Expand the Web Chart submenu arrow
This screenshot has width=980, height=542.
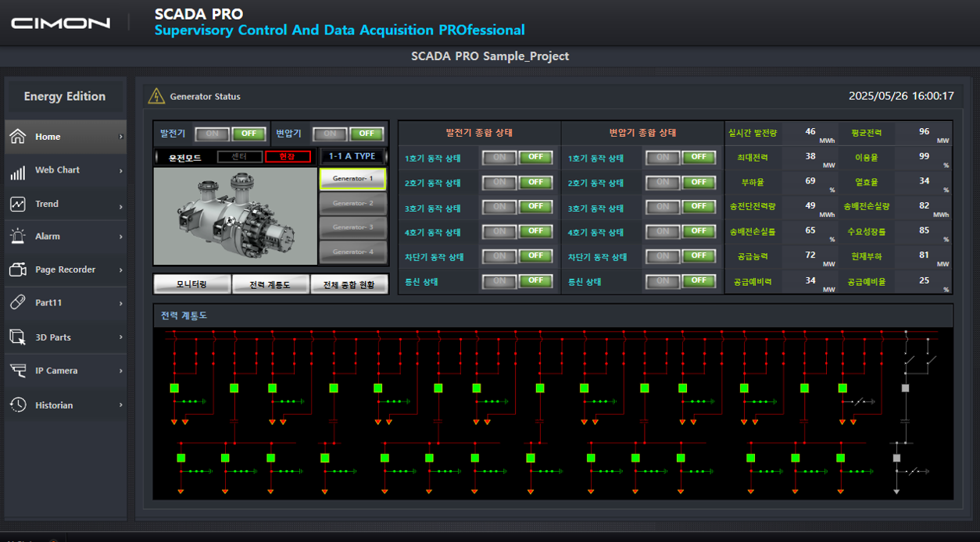tap(120, 171)
